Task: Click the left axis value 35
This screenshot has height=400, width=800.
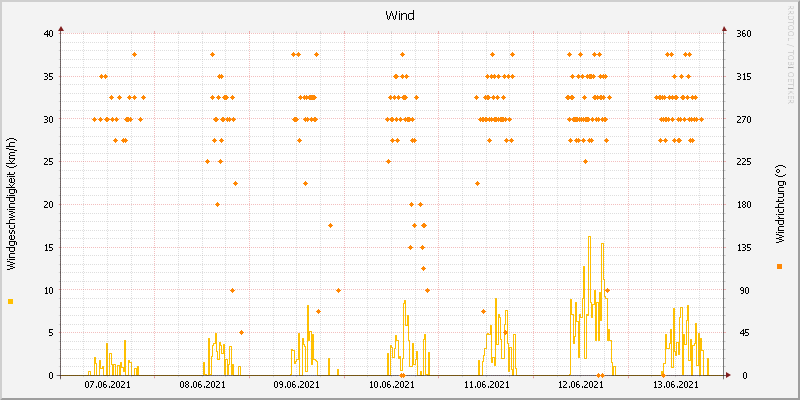Action: (48, 77)
